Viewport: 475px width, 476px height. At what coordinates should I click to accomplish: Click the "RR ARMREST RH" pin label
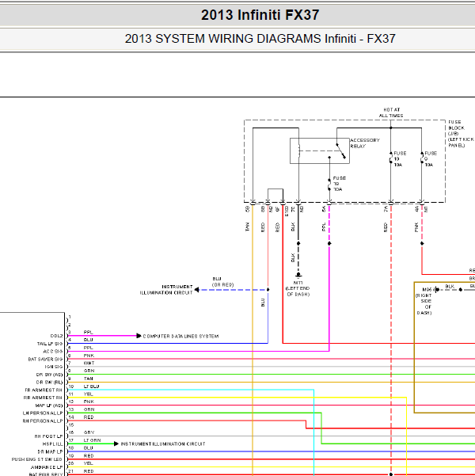click(x=43, y=398)
